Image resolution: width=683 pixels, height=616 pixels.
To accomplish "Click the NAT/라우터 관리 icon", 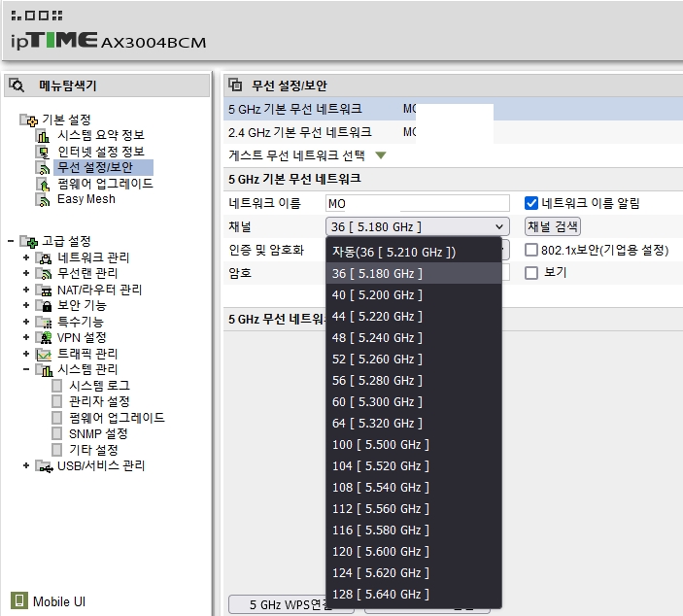I will click(44, 291).
